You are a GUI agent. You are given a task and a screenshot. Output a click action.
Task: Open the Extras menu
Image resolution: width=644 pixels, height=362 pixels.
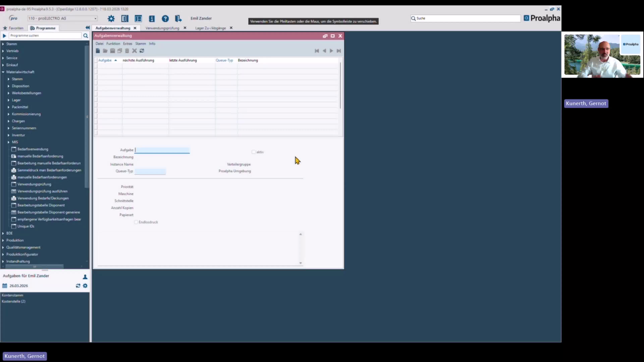(127, 43)
